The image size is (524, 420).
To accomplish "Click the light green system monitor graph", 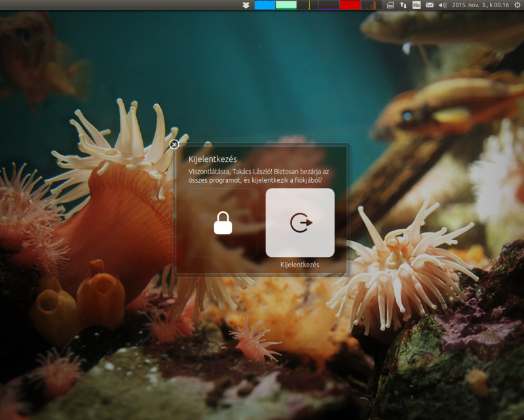I will click(286, 5).
